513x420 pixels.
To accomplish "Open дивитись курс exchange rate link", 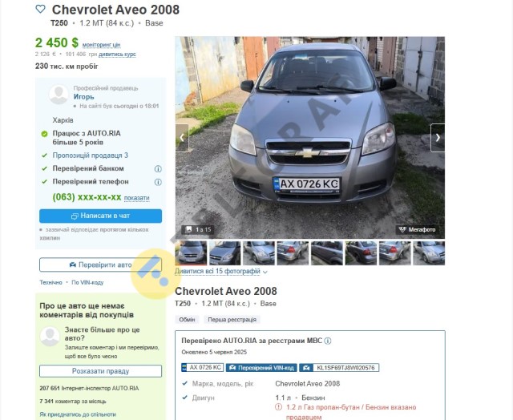I will click(117, 55).
